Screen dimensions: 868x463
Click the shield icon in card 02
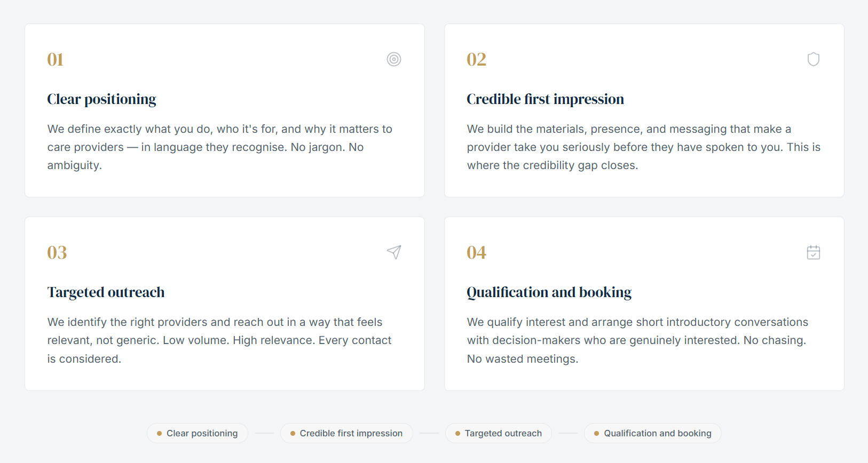(x=813, y=59)
